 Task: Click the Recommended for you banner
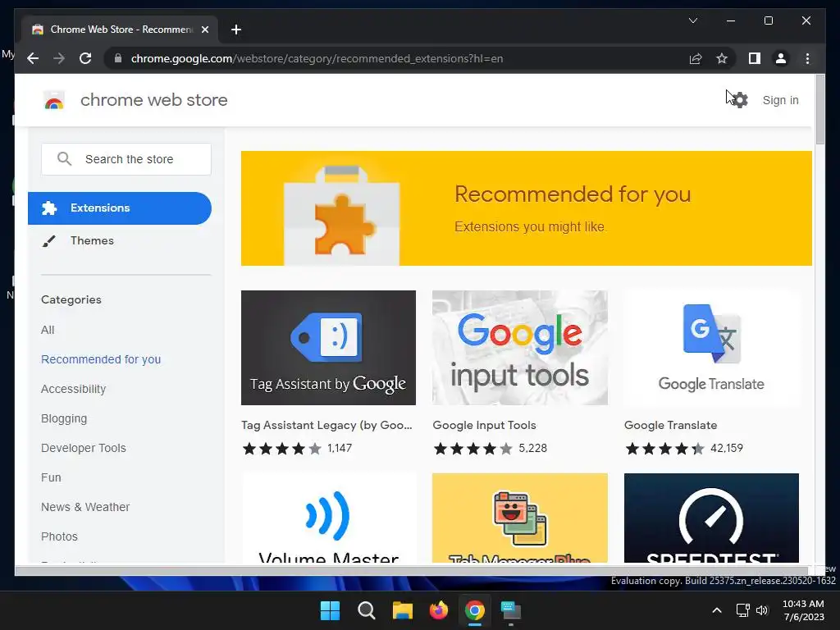(526, 208)
